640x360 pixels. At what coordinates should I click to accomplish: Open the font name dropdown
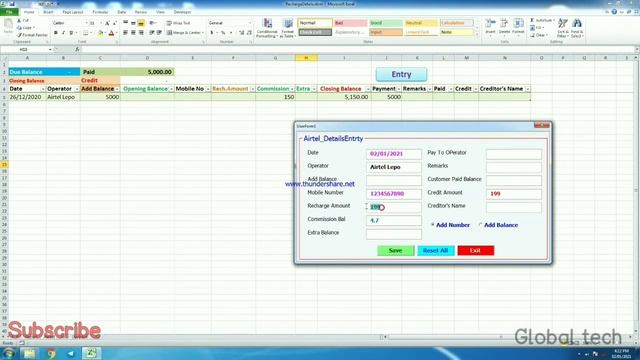[x=86, y=23]
